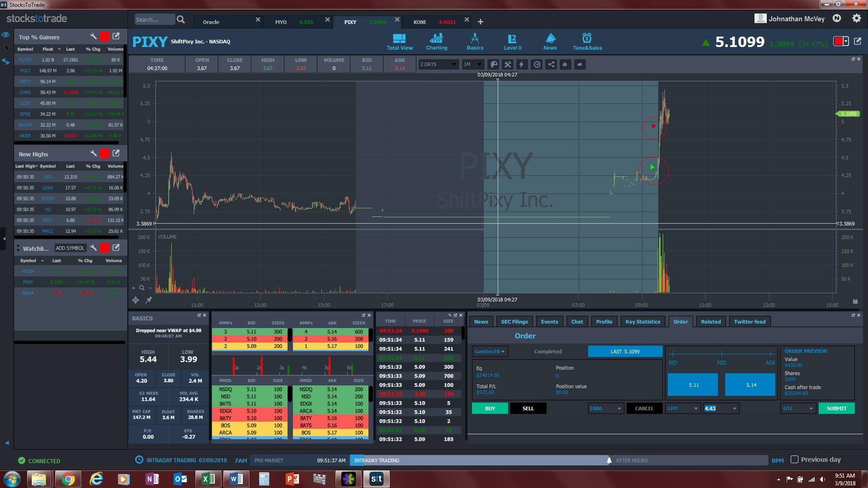
Task: Toggle red link box in New Highs
Action: click(x=104, y=154)
